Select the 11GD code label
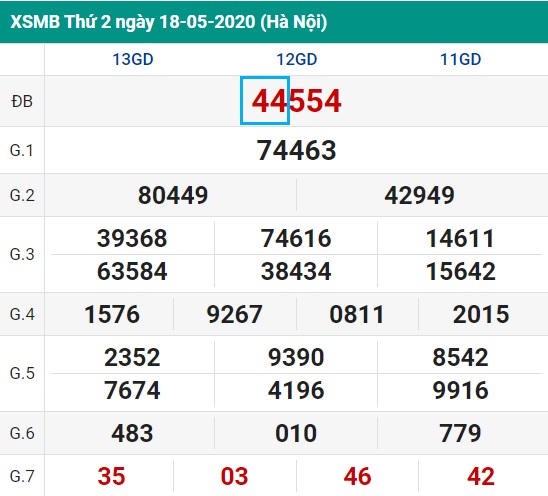The width and height of the screenshot is (548, 496). (x=461, y=59)
